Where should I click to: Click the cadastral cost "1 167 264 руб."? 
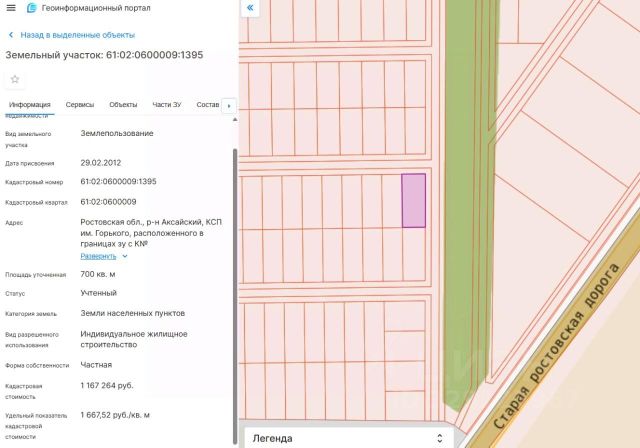tap(107, 386)
